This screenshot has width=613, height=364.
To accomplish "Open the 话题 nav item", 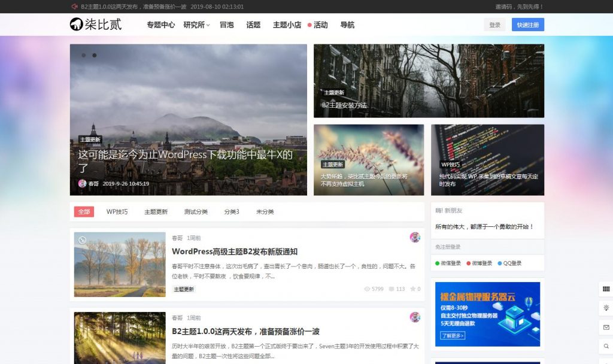I will pos(253,25).
